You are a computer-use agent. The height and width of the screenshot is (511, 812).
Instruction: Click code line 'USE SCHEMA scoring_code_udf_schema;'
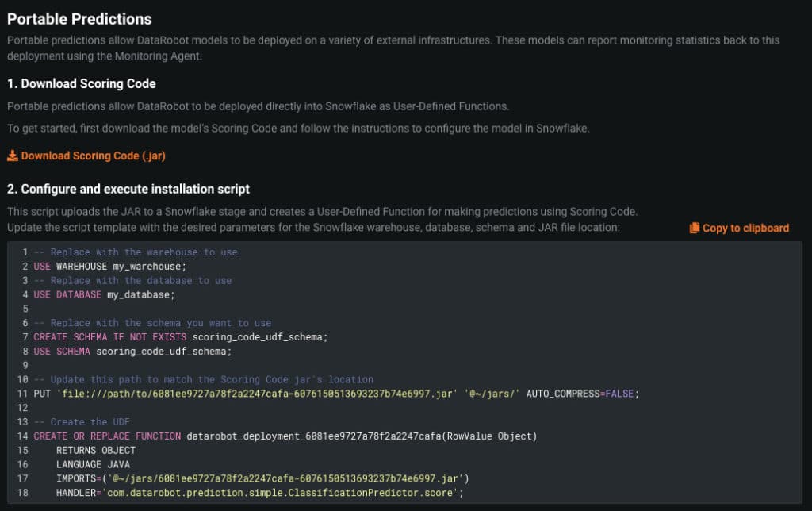tap(132, 352)
